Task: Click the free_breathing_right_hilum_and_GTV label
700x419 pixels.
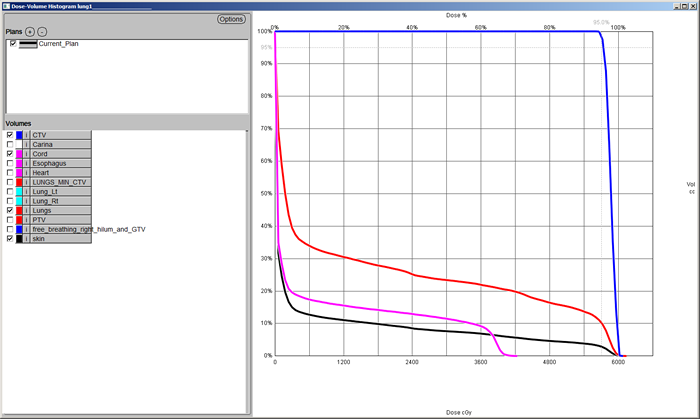Action: (x=82, y=230)
